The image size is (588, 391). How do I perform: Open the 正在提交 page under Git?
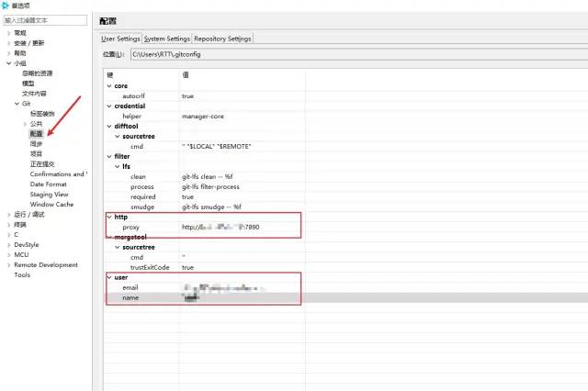(x=42, y=164)
